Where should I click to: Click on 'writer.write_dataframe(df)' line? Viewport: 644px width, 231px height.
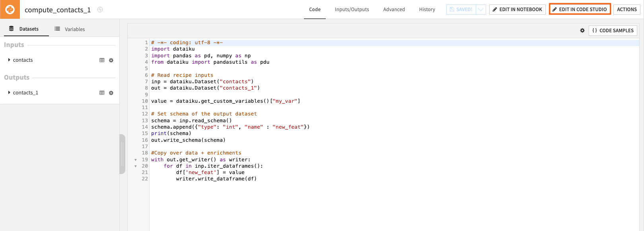pos(216,179)
